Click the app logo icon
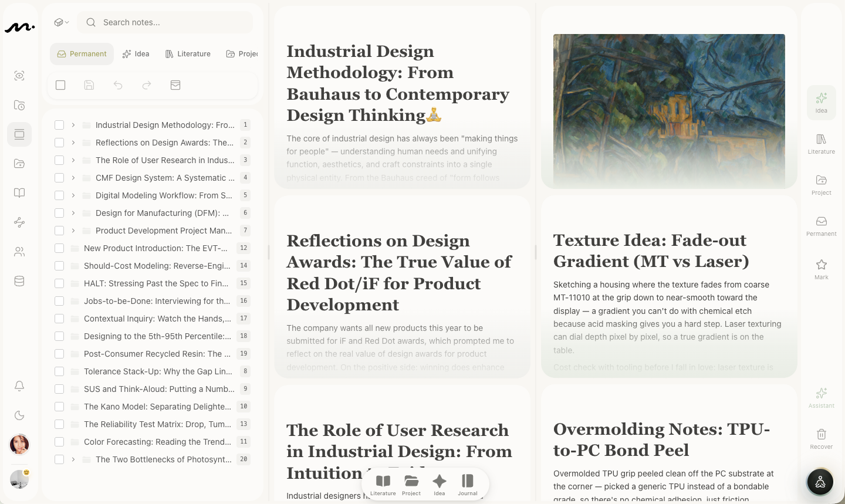The image size is (845, 504). (19, 26)
